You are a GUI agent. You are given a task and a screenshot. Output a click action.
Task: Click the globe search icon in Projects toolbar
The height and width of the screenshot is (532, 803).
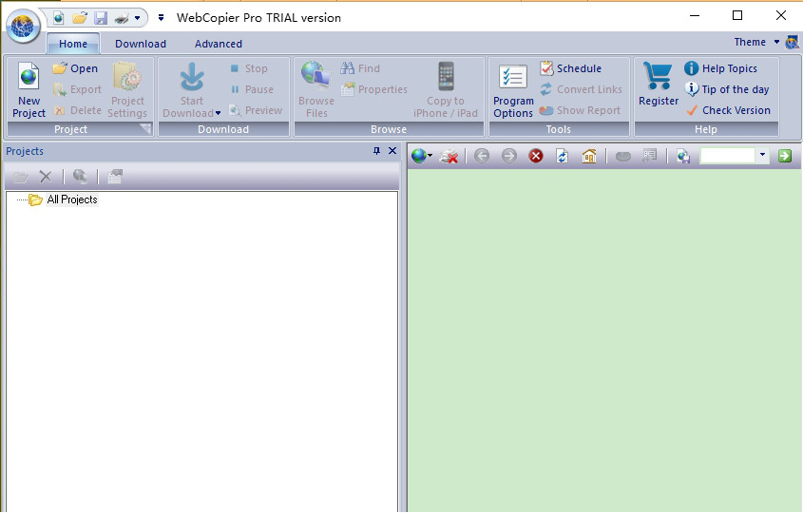click(x=80, y=177)
